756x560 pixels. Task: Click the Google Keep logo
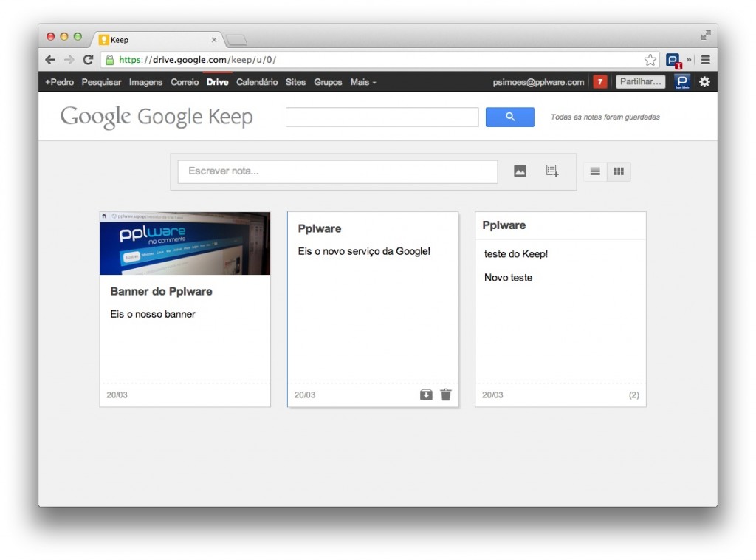tap(157, 117)
